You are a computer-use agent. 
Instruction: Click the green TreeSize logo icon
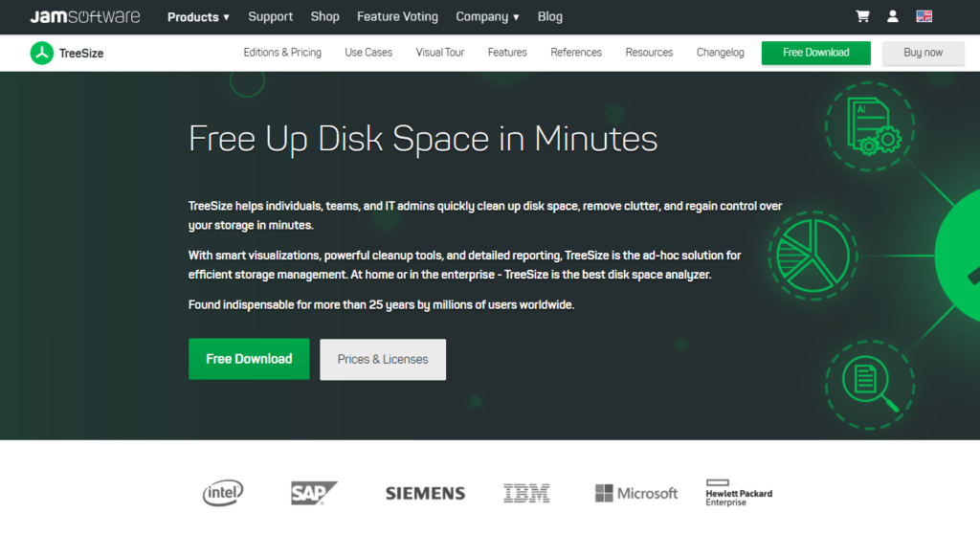point(42,53)
